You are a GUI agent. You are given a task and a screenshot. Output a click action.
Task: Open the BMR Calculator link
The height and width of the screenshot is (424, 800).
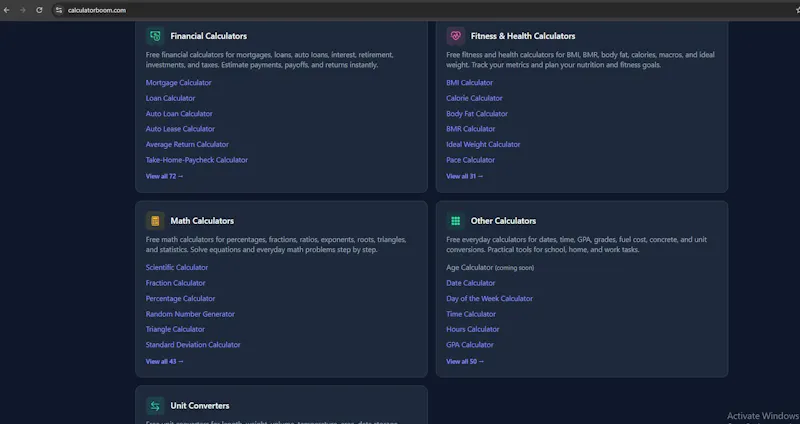pos(470,129)
